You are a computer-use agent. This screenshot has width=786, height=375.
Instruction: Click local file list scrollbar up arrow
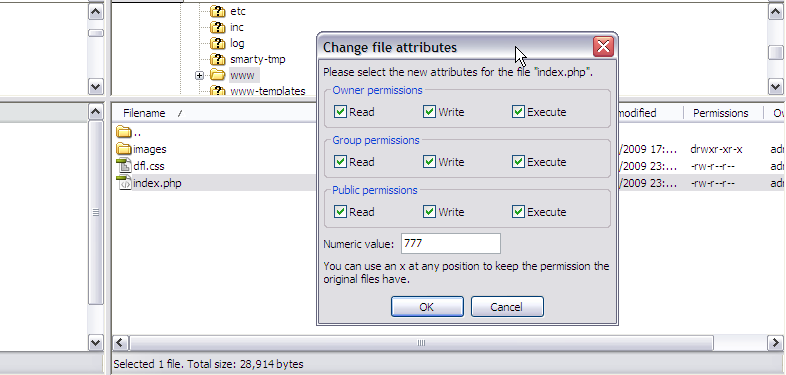click(96, 112)
